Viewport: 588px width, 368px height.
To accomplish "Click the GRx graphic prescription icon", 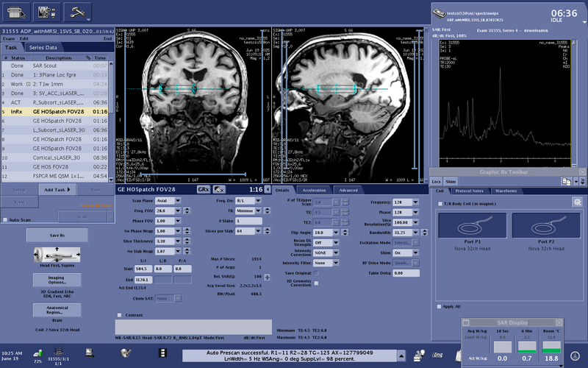I will click(204, 190).
